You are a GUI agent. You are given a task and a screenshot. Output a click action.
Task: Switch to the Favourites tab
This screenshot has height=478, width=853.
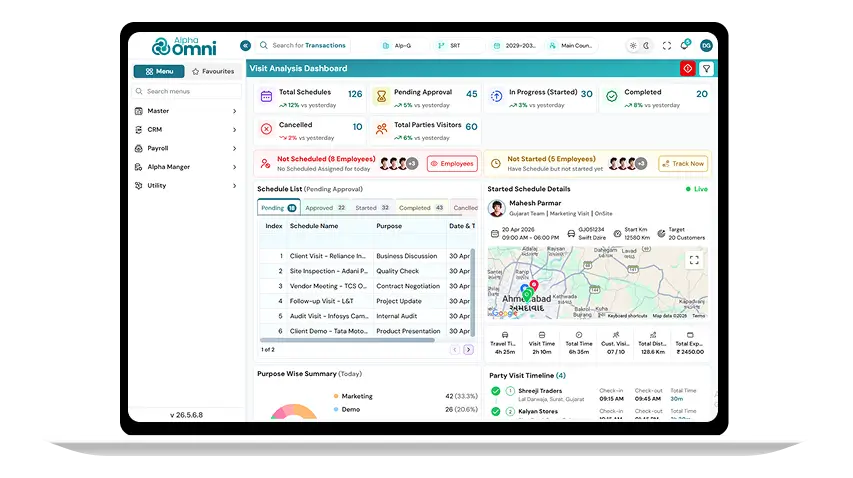click(x=213, y=71)
